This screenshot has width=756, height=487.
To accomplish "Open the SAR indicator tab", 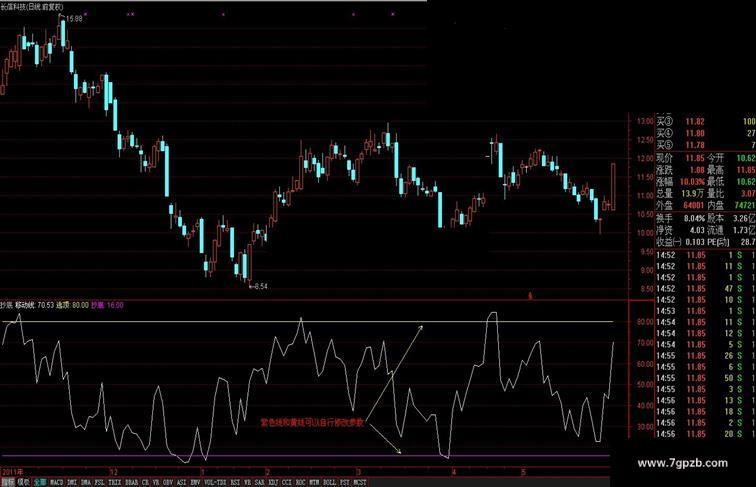I will pyautogui.click(x=259, y=482).
